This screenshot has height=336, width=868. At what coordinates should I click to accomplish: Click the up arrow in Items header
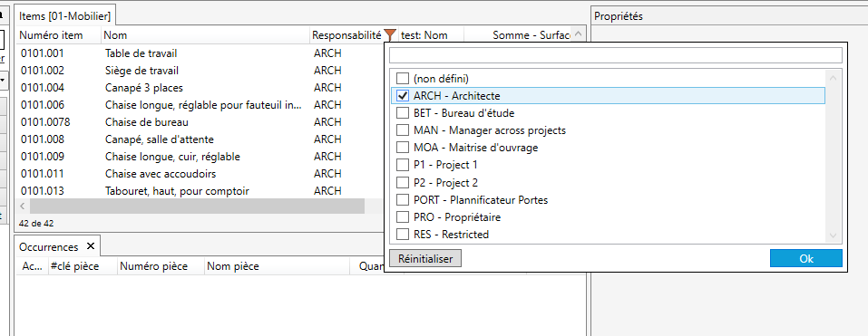point(578,34)
